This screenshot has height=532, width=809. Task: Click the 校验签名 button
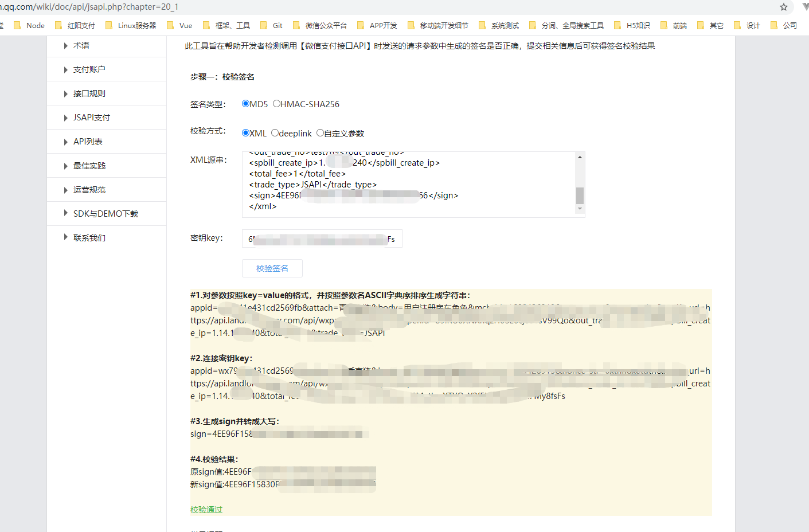(272, 268)
